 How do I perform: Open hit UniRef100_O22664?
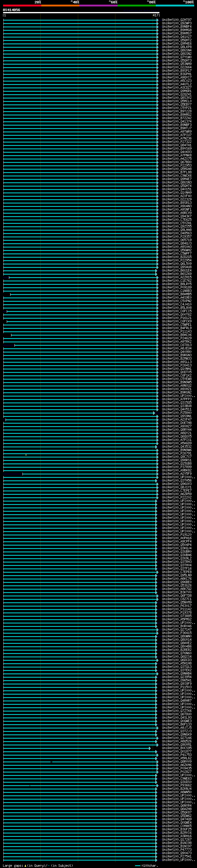point(176,67)
